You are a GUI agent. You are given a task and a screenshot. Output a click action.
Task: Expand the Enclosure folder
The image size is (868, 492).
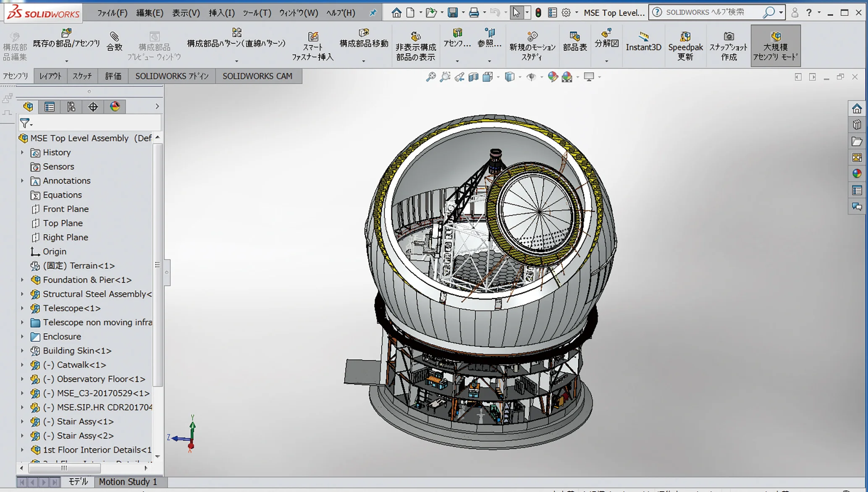point(22,336)
